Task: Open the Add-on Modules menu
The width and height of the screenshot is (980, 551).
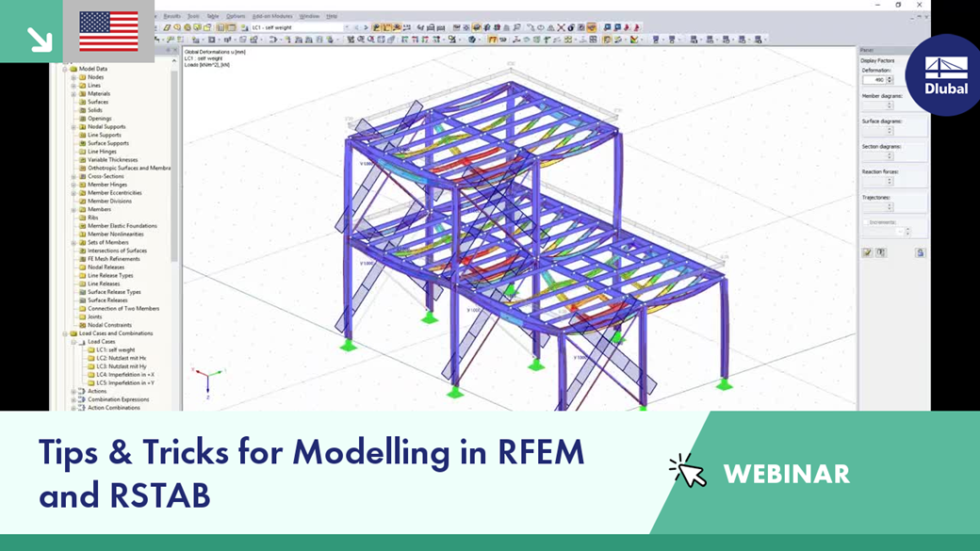Action: pyautogui.click(x=272, y=16)
